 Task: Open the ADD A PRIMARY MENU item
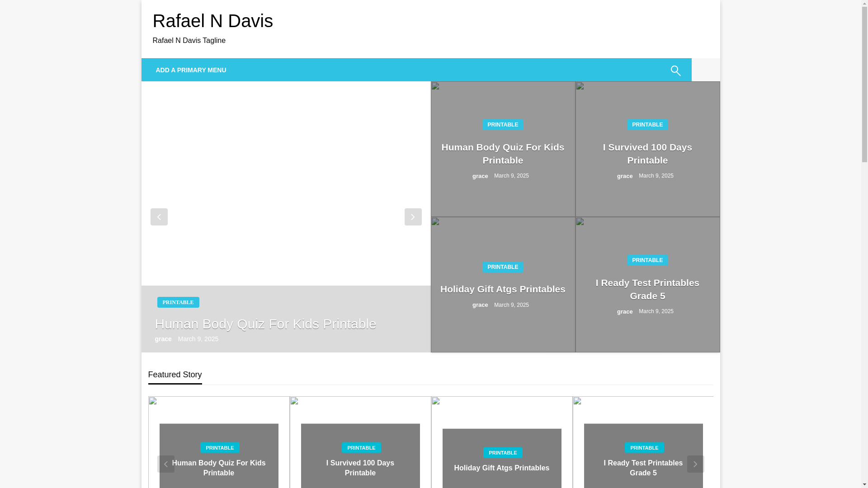[191, 70]
